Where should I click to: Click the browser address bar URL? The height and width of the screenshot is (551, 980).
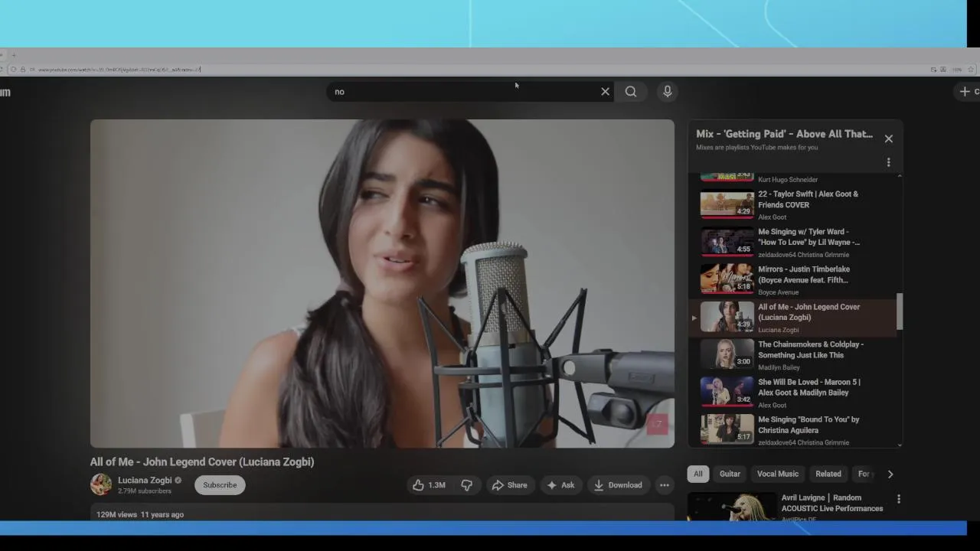pos(119,70)
